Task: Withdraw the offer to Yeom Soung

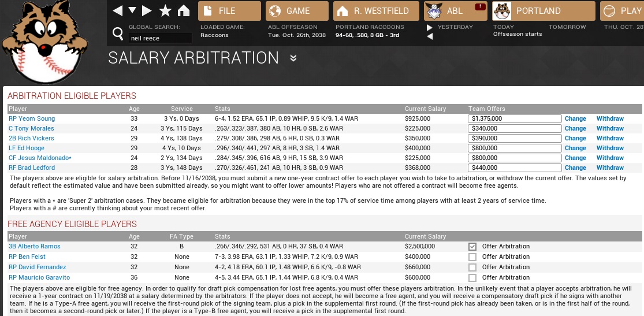Action: point(610,118)
